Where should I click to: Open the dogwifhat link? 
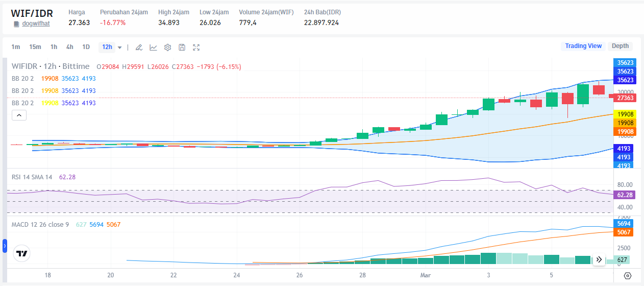[36, 23]
